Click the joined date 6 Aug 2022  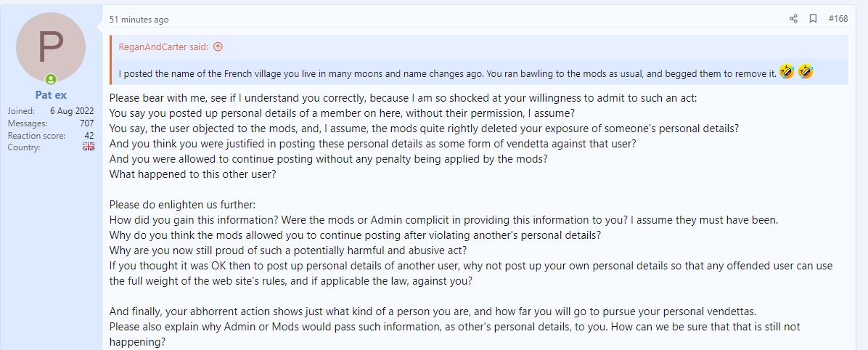click(x=73, y=110)
